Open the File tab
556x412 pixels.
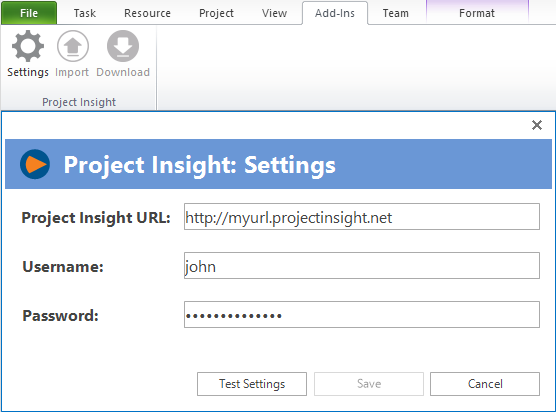click(29, 13)
